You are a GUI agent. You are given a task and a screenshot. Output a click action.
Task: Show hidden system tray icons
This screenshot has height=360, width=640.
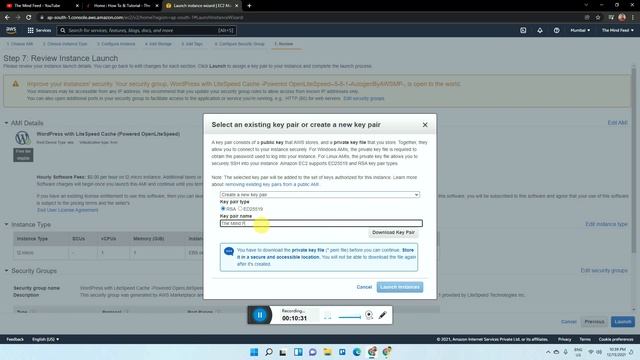pyautogui.click(x=548, y=352)
